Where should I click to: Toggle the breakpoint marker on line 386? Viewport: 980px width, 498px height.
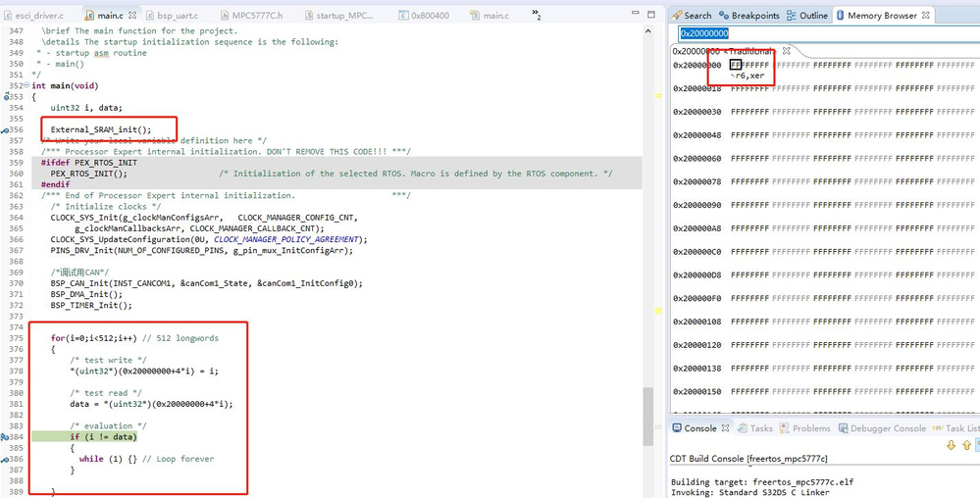click(4, 459)
